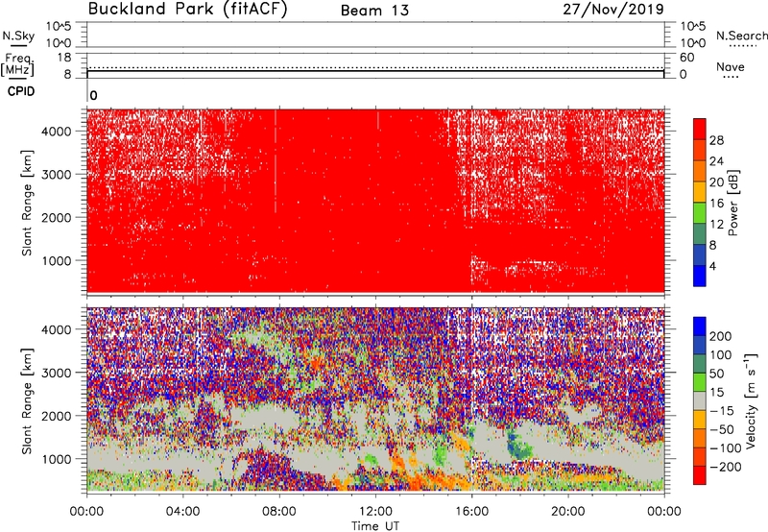This screenshot has width=768, height=532.
Task: Click the blue top segment of Velocity colorbar
Action: point(700,326)
